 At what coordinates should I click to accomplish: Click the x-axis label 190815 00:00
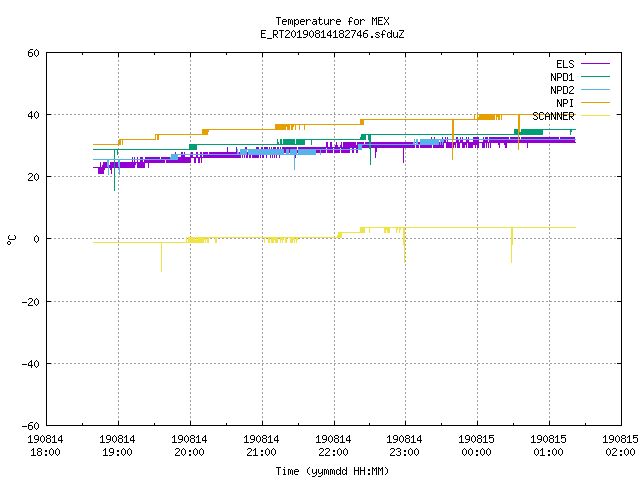476,446
